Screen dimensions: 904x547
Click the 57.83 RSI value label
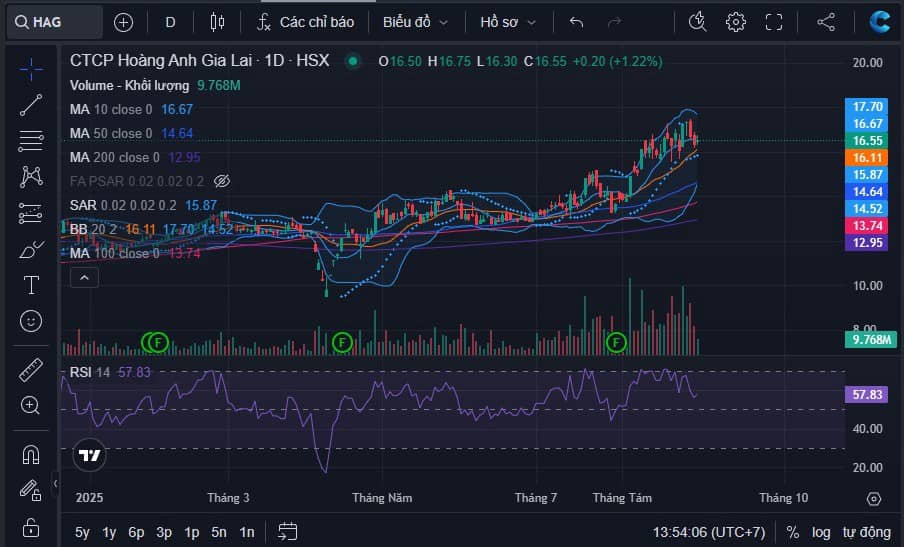867,395
